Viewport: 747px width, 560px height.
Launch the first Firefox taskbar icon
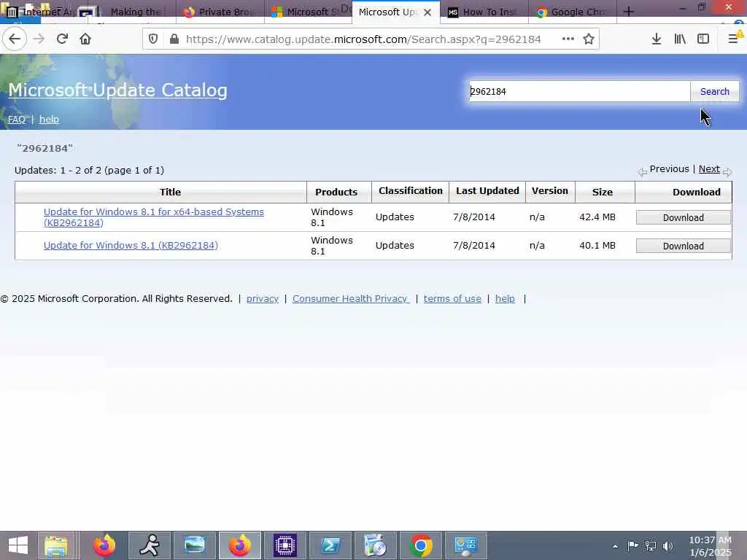pos(104,545)
